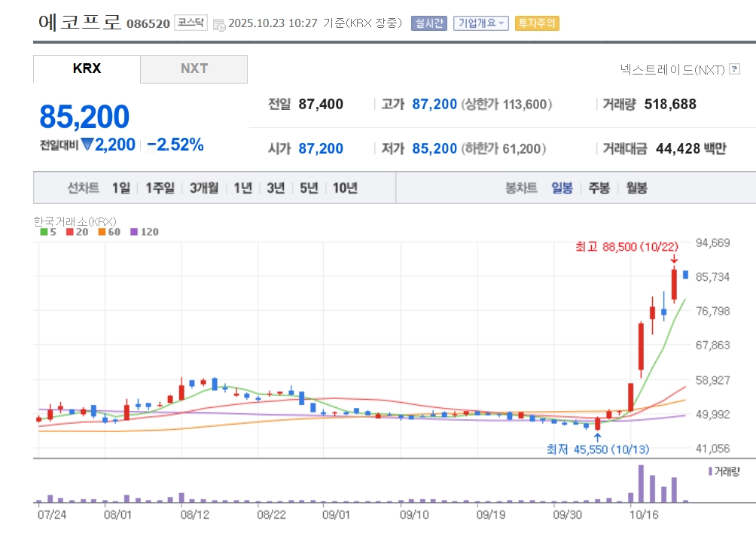
Task: Show the 3개월 line chart
Action: tap(204, 188)
